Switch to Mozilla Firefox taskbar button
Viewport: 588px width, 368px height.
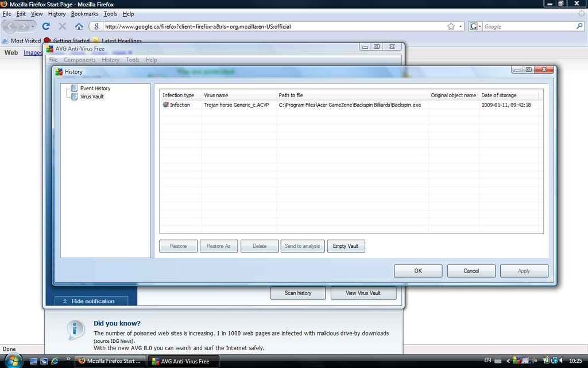pos(110,361)
